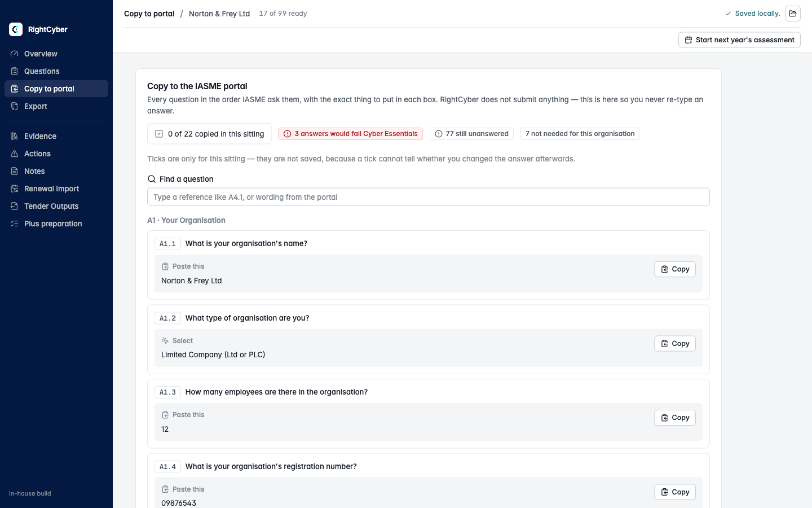Go to the Questions page
The height and width of the screenshot is (508, 812).
[56, 71]
